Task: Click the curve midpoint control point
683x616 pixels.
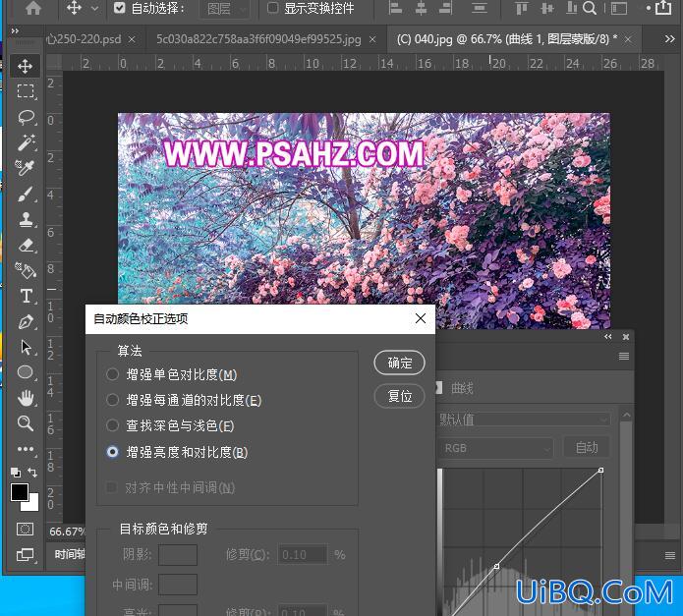Action: (x=496, y=566)
